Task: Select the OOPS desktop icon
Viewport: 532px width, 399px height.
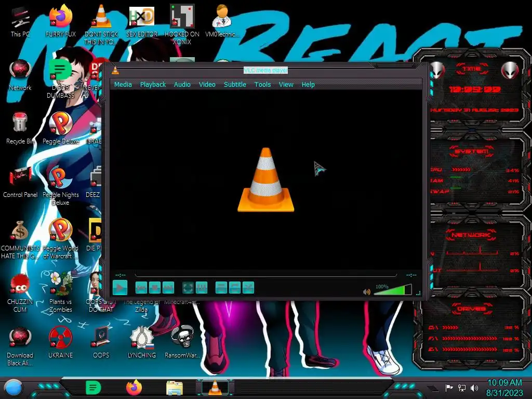Action: point(101,342)
